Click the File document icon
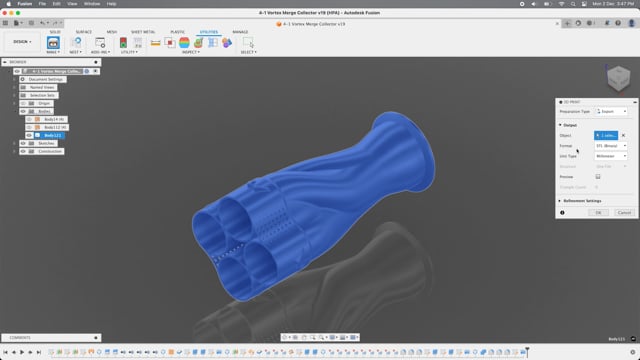The image size is (640, 360). 17,23
